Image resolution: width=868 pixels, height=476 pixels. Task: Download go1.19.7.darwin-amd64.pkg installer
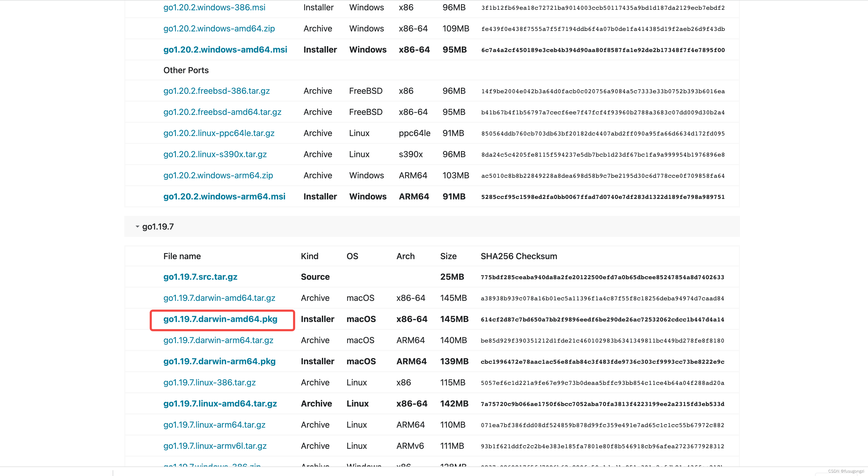[x=220, y=319]
